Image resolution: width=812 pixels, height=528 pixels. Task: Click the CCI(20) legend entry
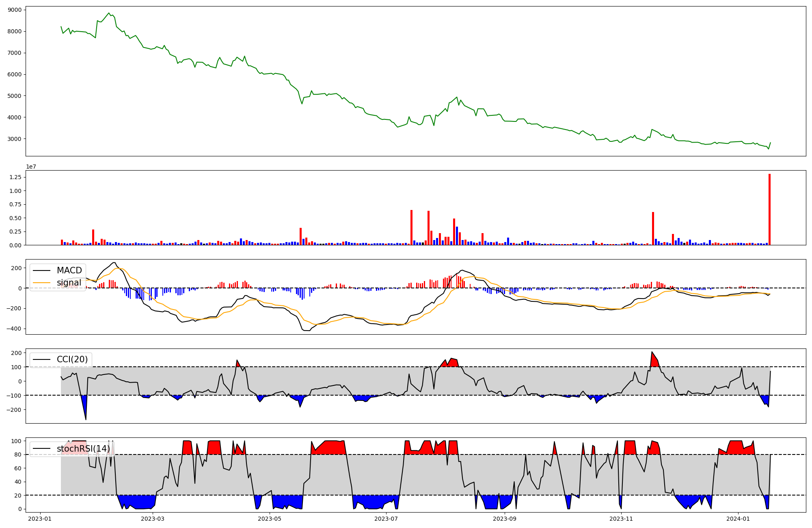point(72,359)
